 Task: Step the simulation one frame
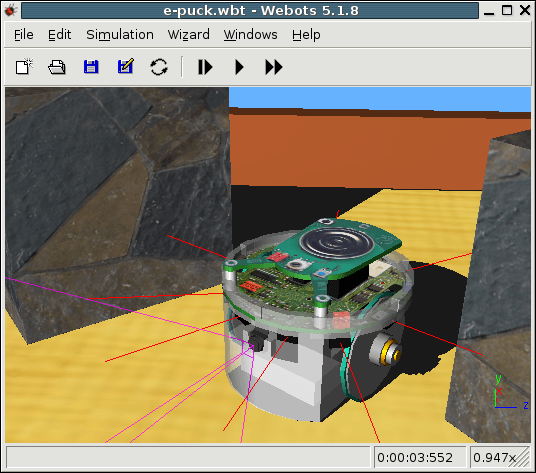click(205, 67)
